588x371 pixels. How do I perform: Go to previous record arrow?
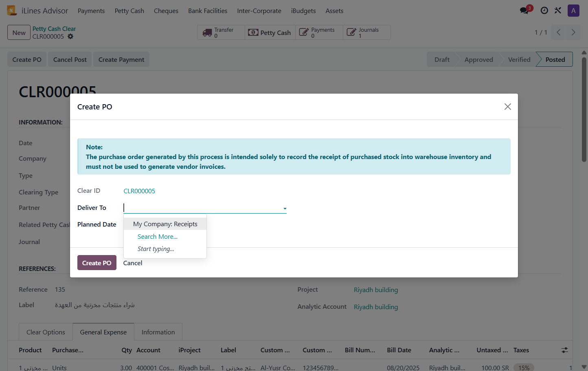pyautogui.click(x=559, y=33)
